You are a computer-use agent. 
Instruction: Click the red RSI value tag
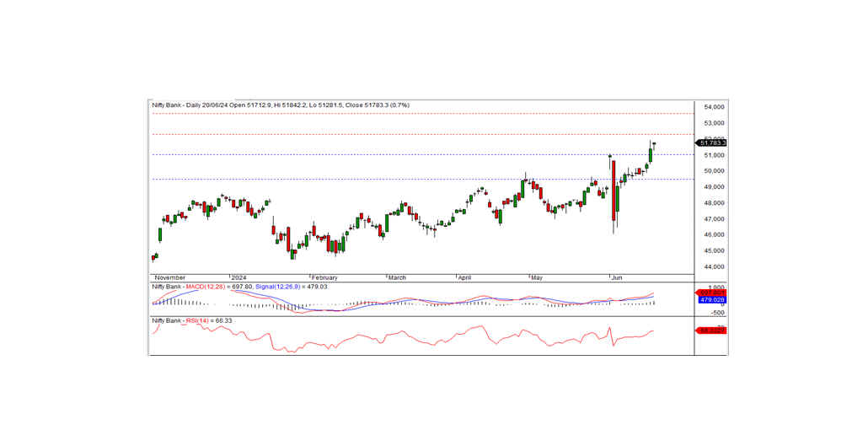[x=710, y=330]
